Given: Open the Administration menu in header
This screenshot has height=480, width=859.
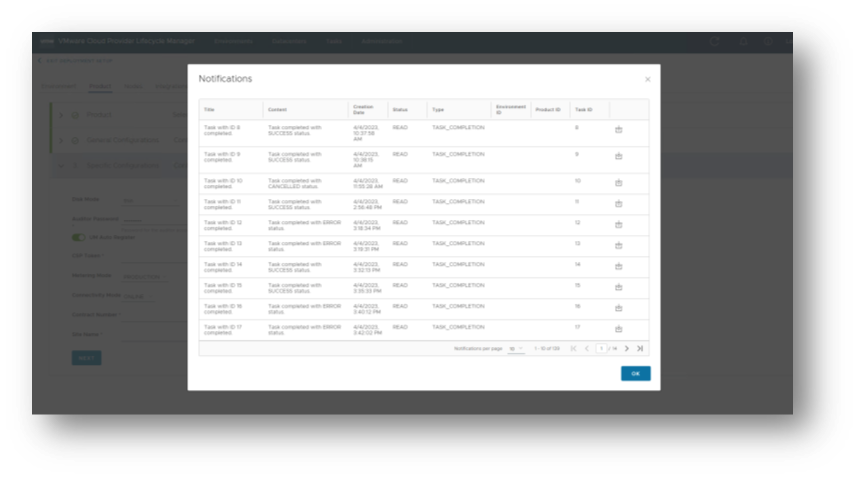Looking at the screenshot, I should [x=382, y=41].
